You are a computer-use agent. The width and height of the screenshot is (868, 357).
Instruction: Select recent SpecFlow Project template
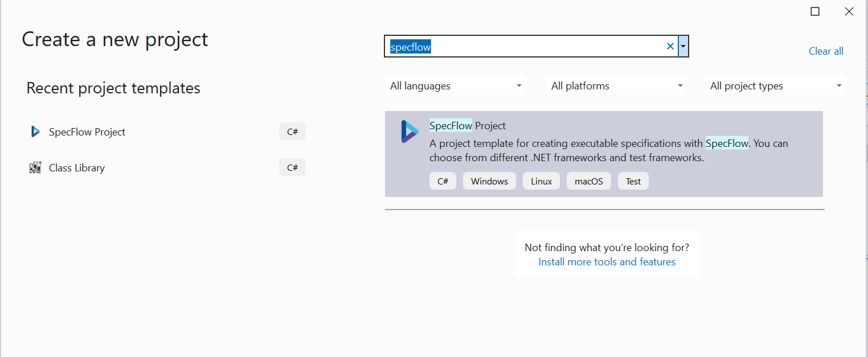(x=166, y=132)
